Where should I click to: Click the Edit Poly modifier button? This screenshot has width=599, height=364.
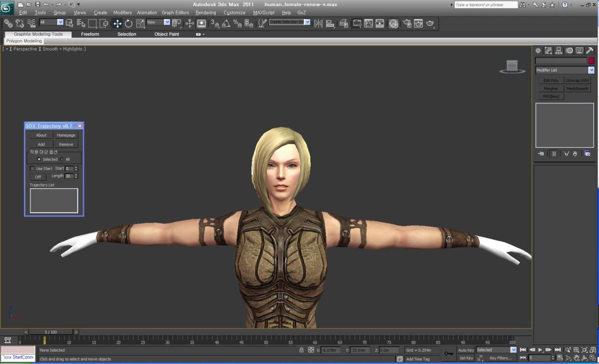[551, 80]
